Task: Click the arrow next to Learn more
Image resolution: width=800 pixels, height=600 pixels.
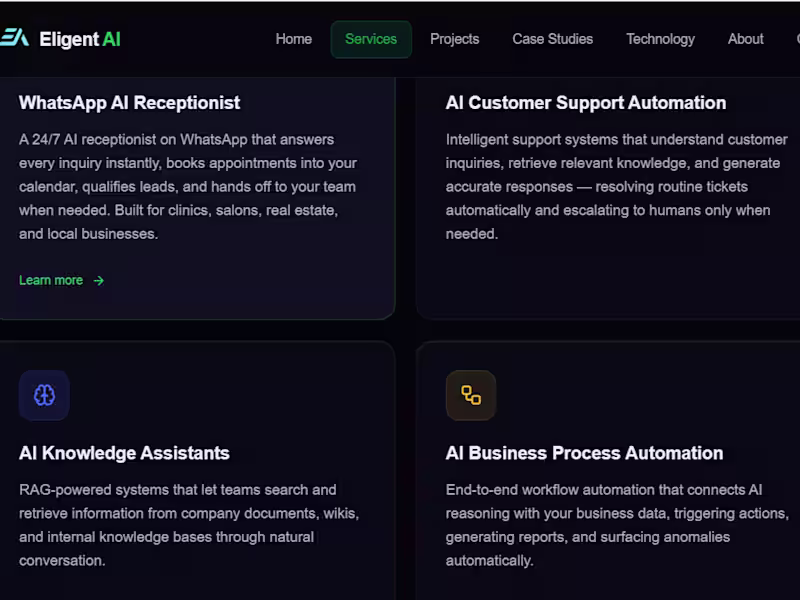Action: click(x=99, y=281)
